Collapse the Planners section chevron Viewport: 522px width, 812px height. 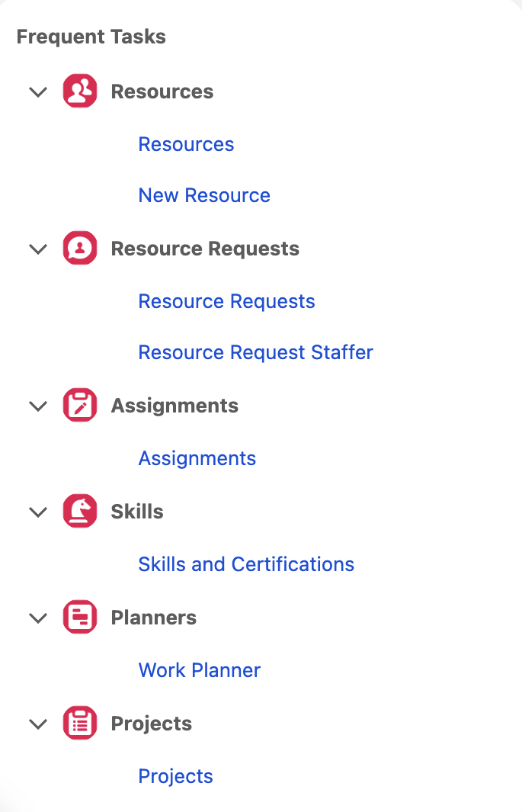[x=38, y=618]
